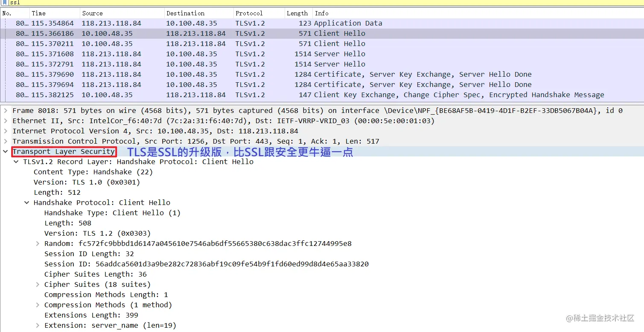Sort packets by the No. column header
The width and height of the screenshot is (644, 332).
tap(15, 13)
